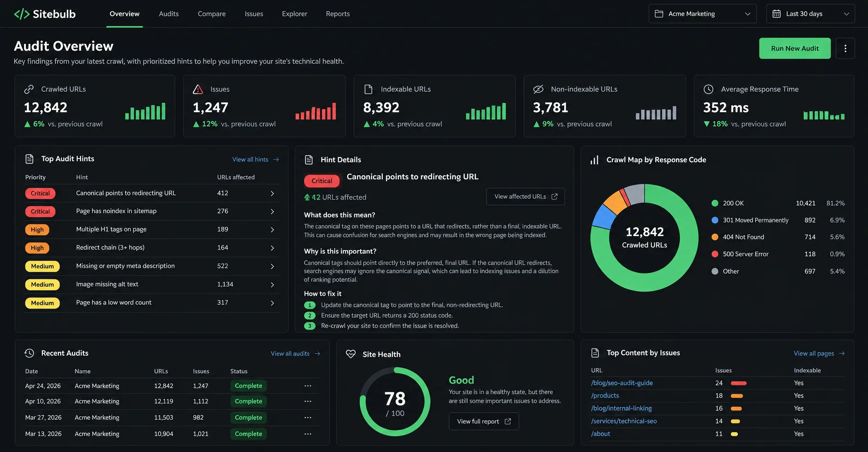868x452 pixels.
Task: Open row menu for Apr 10, 2026 audit
Action: pos(308,401)
